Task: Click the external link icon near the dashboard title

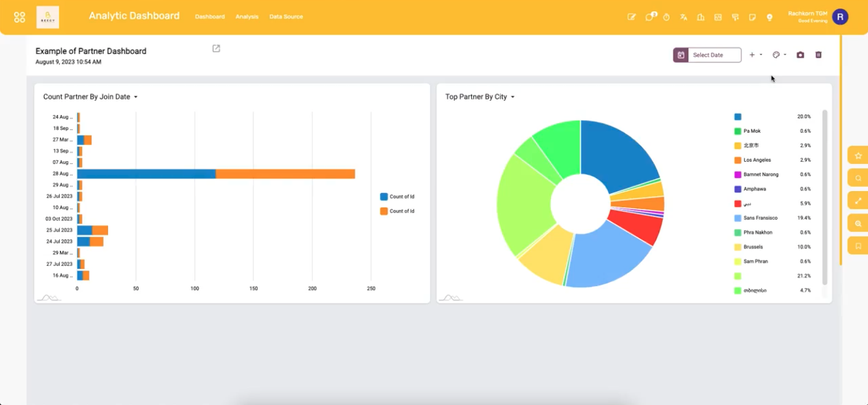Action: tap(215, 48)
